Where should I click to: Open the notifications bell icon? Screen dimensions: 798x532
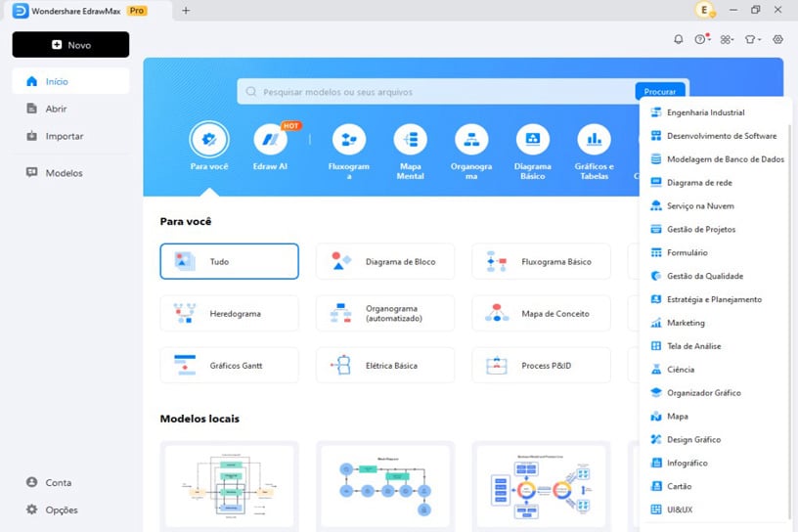pos(678,39)
